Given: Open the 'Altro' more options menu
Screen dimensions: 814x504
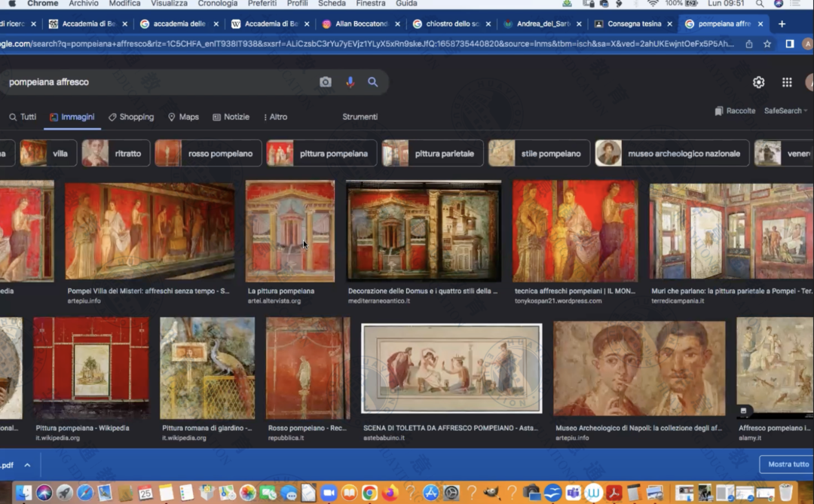Looking at the screenshot, I should [x=275, y=117].
